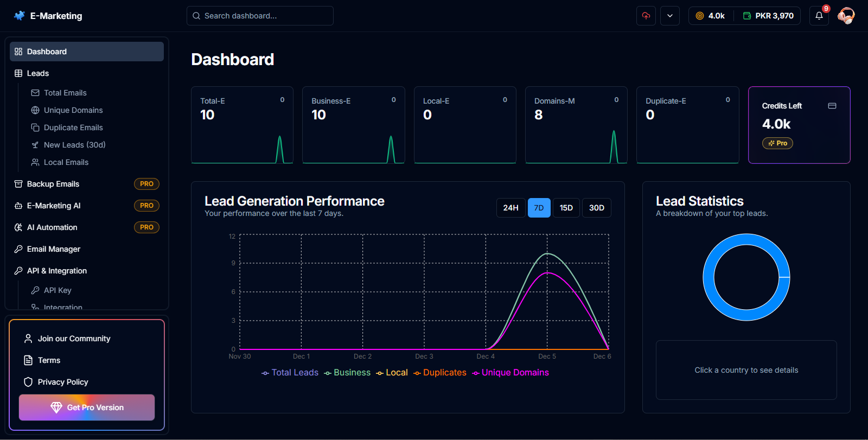Click the Credits Left card icon
The height and width of the screenshot is (440, 868).
(x=832, y=106)
